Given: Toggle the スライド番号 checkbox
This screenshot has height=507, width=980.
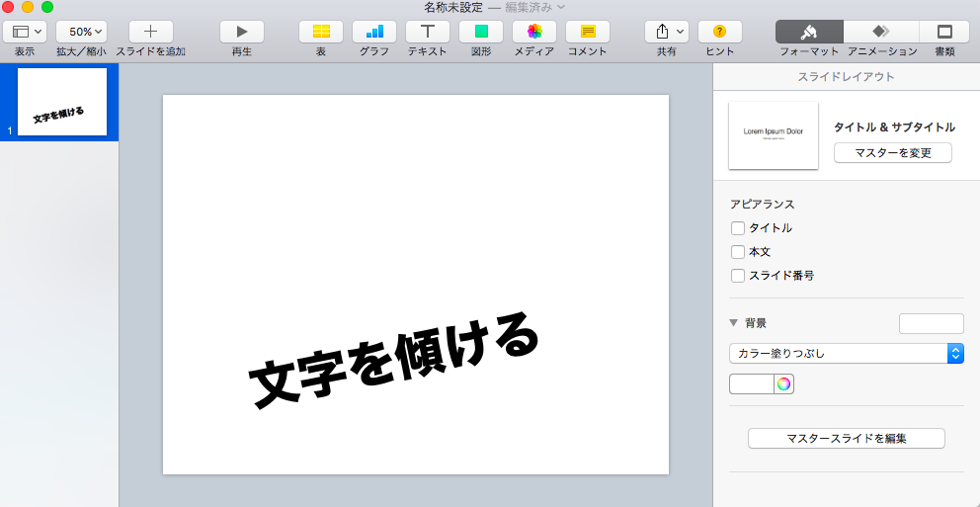Looking at the screenshot, I should point(738,276).
